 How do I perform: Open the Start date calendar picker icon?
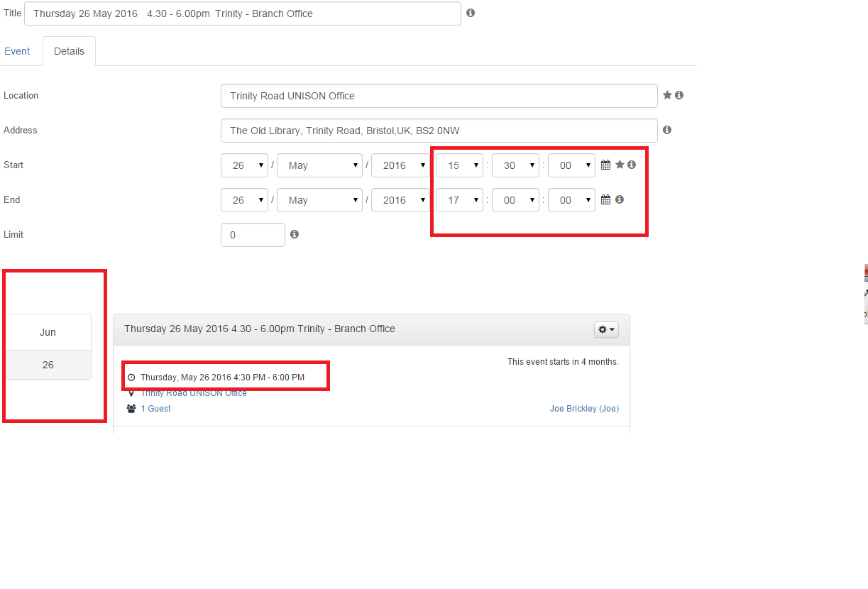tap(605, 165)
